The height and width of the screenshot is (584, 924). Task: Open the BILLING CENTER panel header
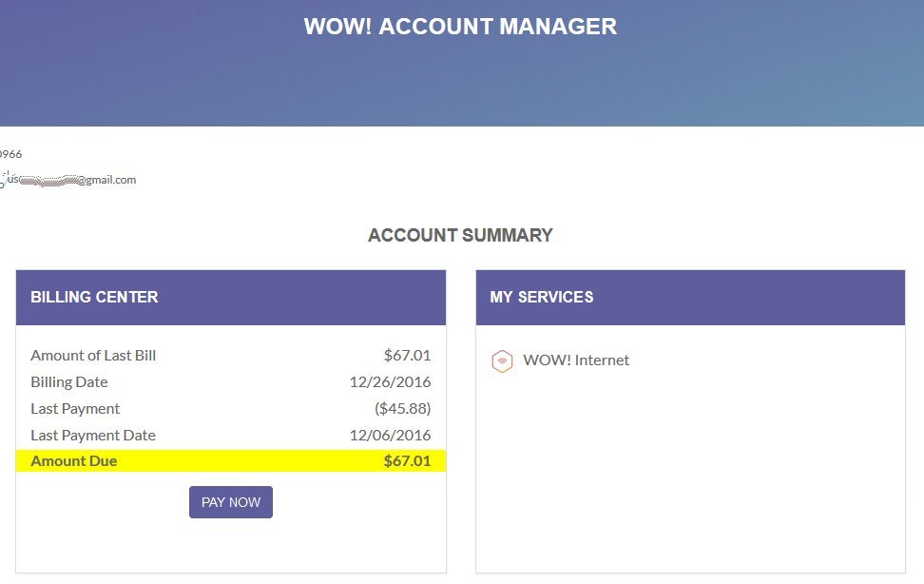[94, 297]
